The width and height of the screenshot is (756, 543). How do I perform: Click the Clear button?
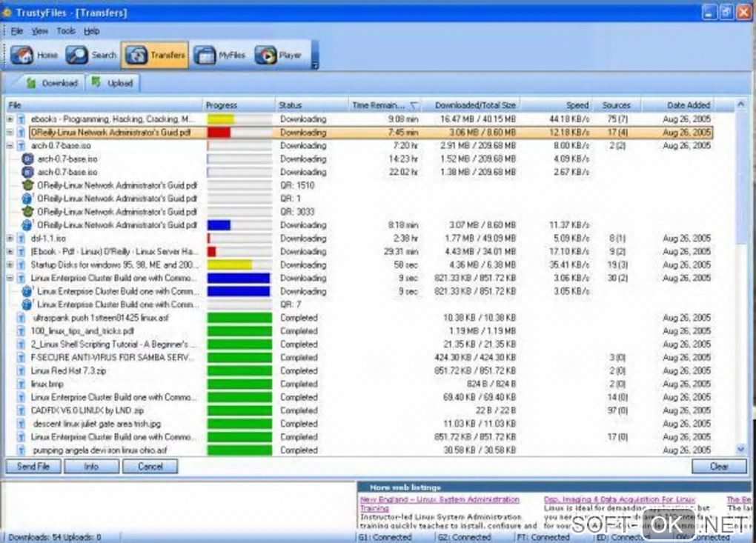click(719, 467)
